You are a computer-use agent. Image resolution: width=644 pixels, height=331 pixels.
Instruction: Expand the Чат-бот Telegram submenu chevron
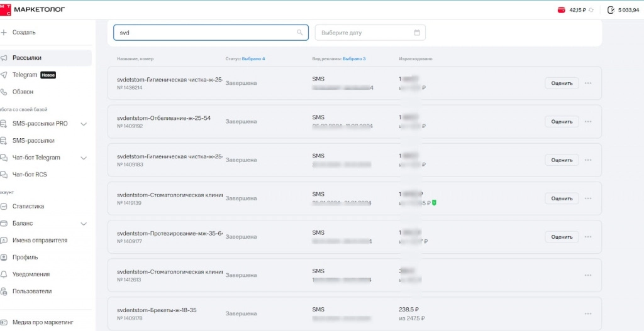tap(84, 158)
